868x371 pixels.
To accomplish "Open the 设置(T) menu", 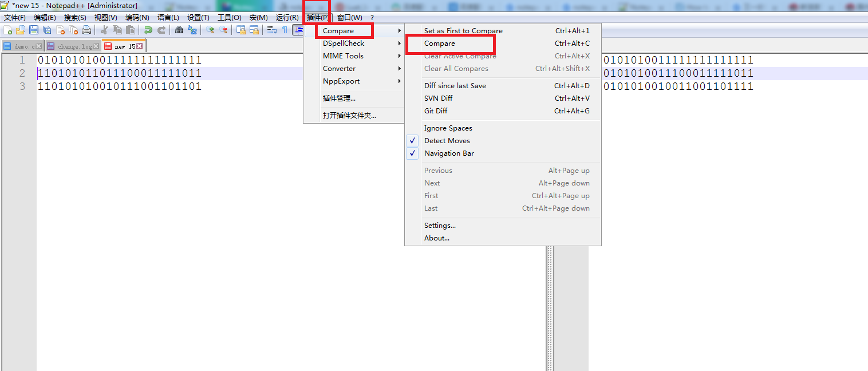I will [x=198, y=18].
